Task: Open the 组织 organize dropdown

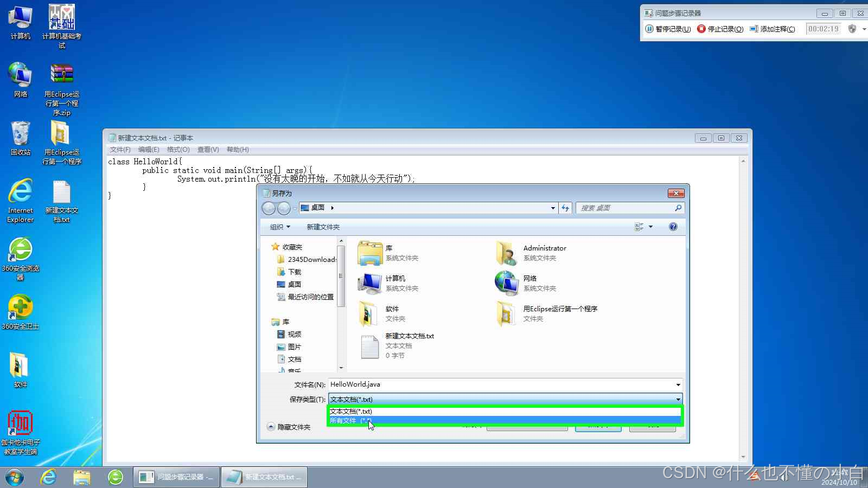Action: (x=280, y=227)
